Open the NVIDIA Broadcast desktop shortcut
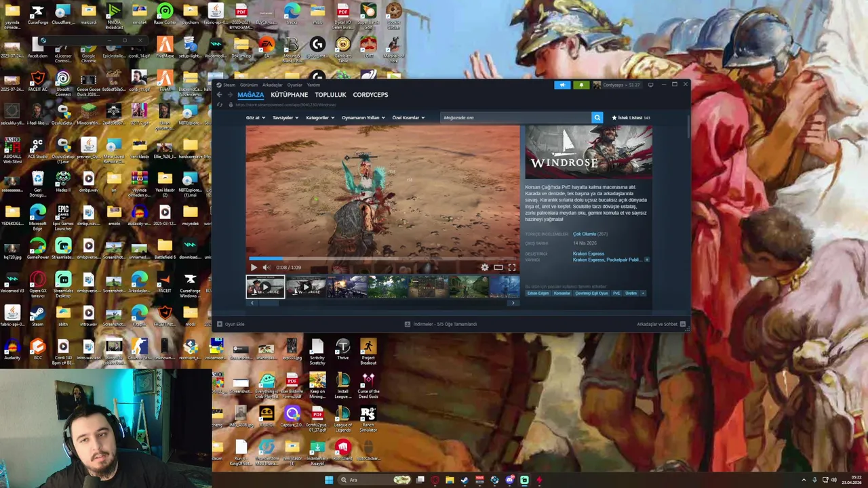Image resolution: width=868 pixels, height=488 pixels. [114, 16]
